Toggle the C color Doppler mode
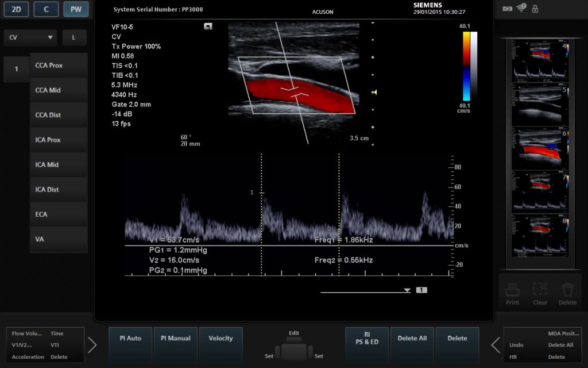Viewport: 588px width, 368px height. pos(46,9)
